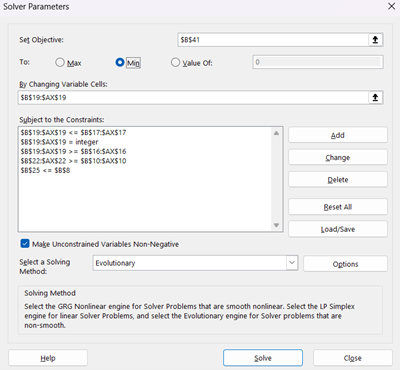This screenshot has width=400, height=370.
Task: Close the Solver Parameters dialog with X
Action: click(x=392, y=6)
